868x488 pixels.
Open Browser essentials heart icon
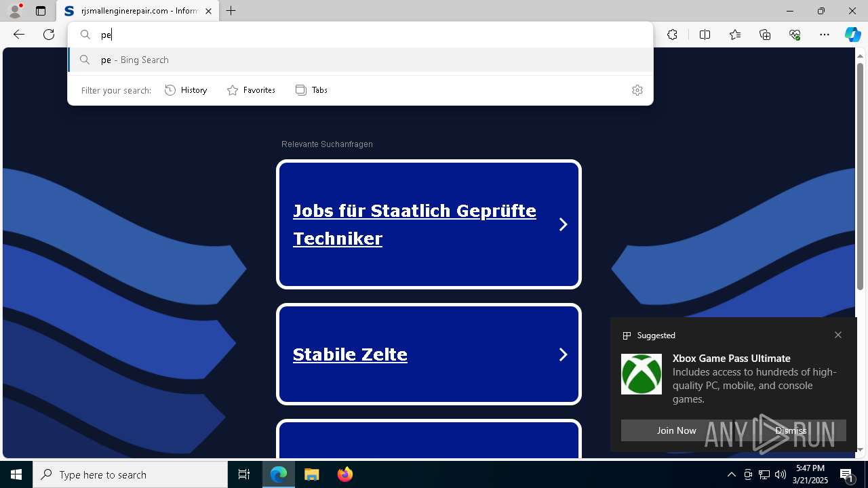tap(795, 35)
